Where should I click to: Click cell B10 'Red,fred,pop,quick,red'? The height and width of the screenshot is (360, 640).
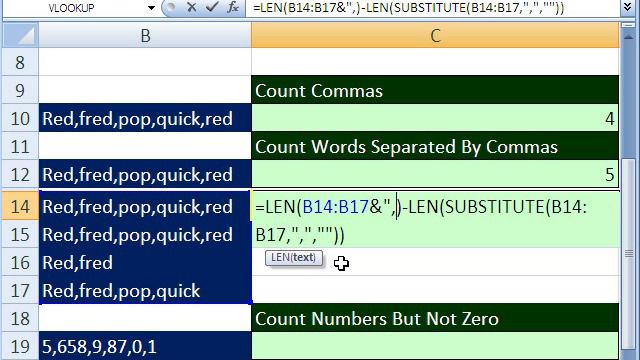click(145, 118)
